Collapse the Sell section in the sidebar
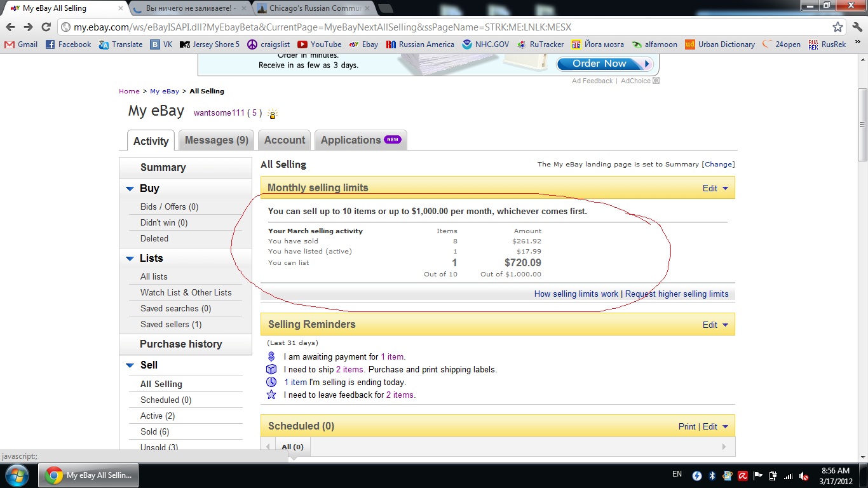 (130, 365)
